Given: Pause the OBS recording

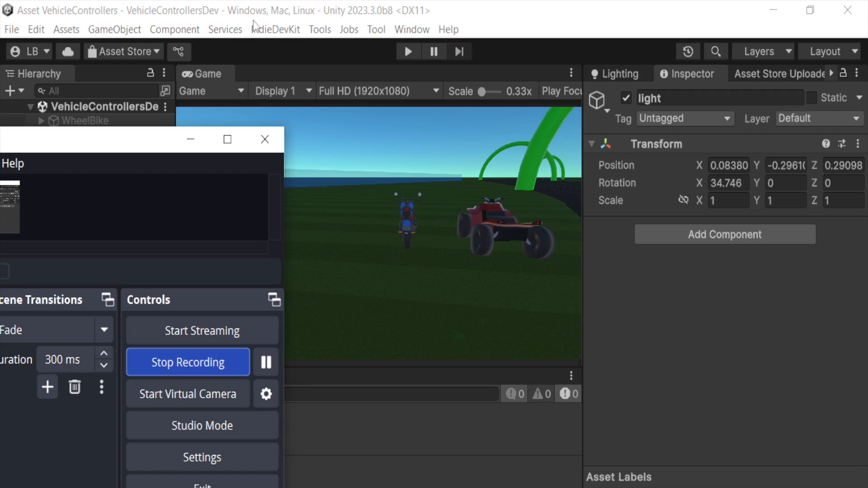Looking at the screenshot, I should point(266,362).
